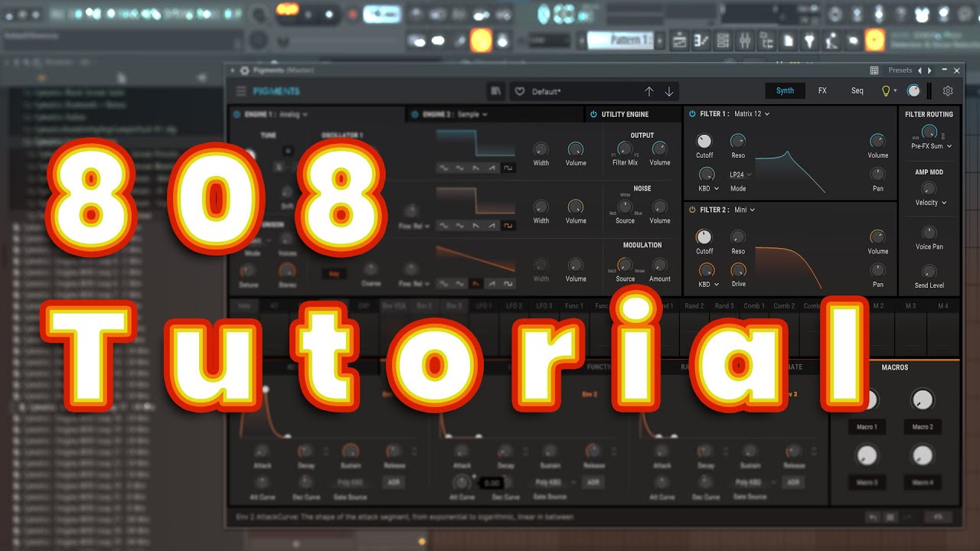The height and width of the screenshot is (551, 980).
Task: Open LP24 filter mode dropdown
Action: pyautogui.click(x=740, y=174)
